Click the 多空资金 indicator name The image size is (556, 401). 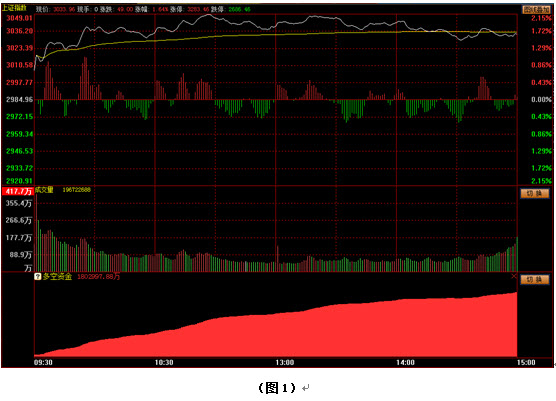(x=57, y=276)
